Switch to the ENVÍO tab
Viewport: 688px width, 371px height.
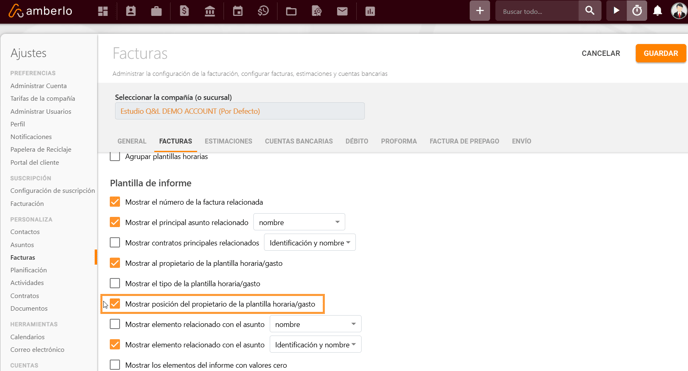[521, 141]
